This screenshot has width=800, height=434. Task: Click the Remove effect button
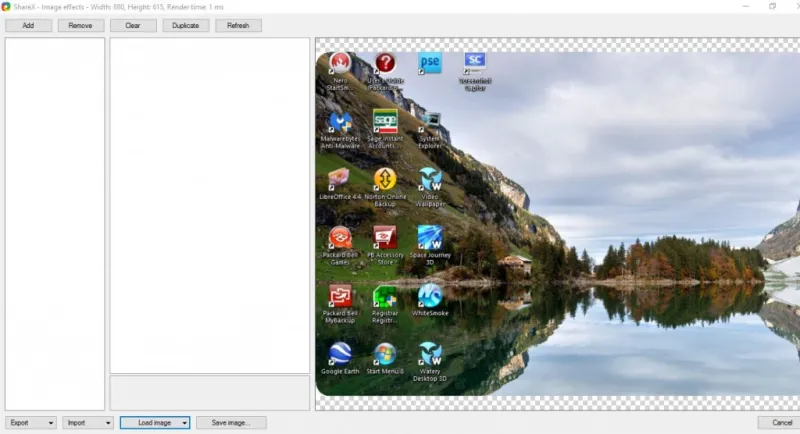81,25
